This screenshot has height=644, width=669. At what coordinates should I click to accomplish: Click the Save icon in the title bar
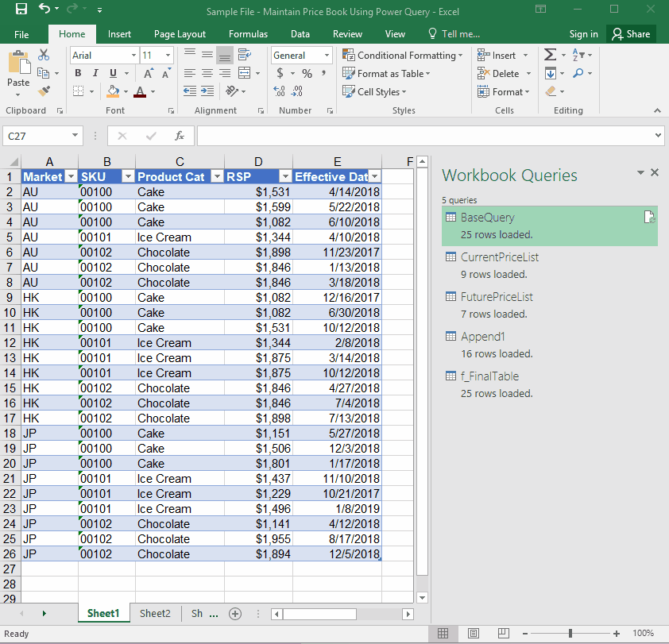pos(21,10)
